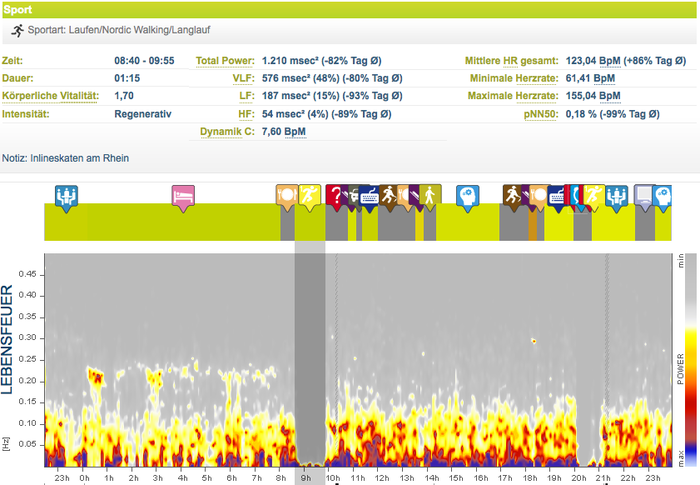Select the gray computer monitor activity icon
The height and width of the screenshot is (485, 700).
[644, 194]
